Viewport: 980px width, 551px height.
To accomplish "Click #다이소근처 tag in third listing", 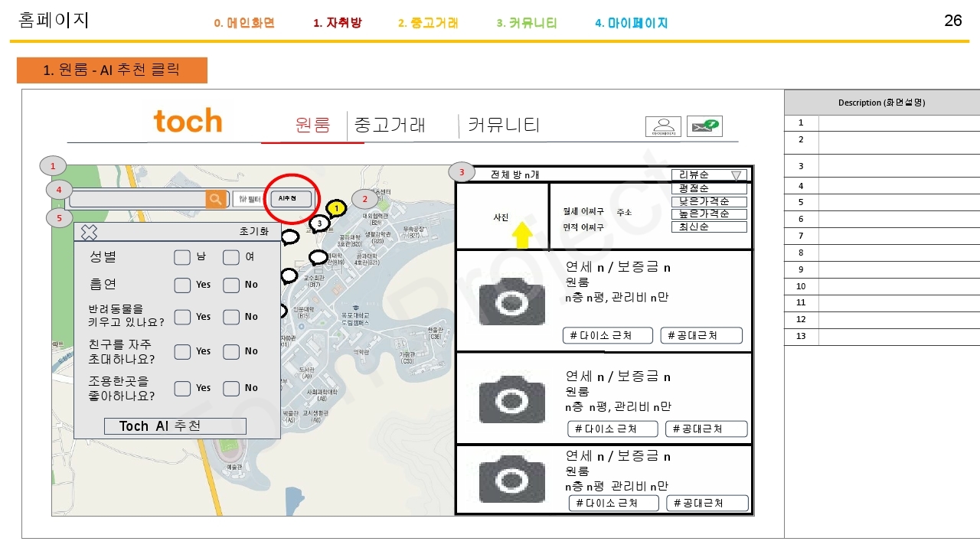I will point(614,503).
